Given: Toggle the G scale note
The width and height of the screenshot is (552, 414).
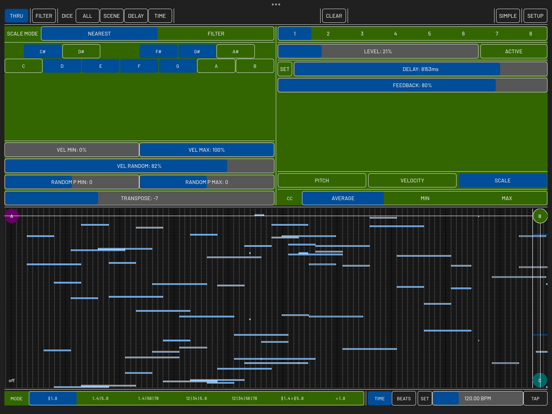Looking at the screenshot, I should (x=178, y=66).
